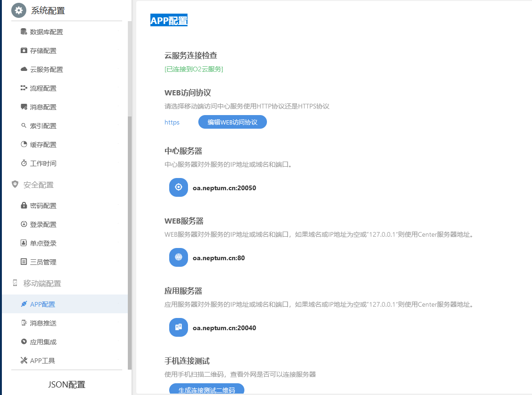Screen dimensions: 532x395
Task: Click the single sign-on icon
Action: coord(24,243)
